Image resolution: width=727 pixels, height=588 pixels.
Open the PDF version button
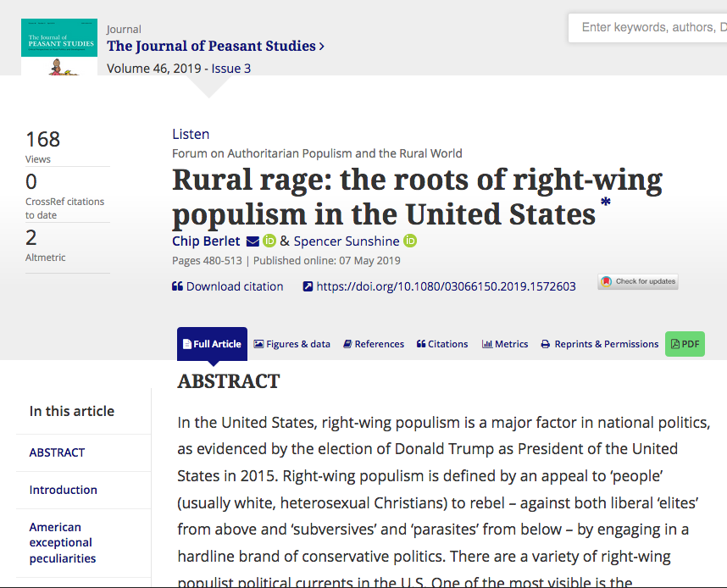point(685,344)
